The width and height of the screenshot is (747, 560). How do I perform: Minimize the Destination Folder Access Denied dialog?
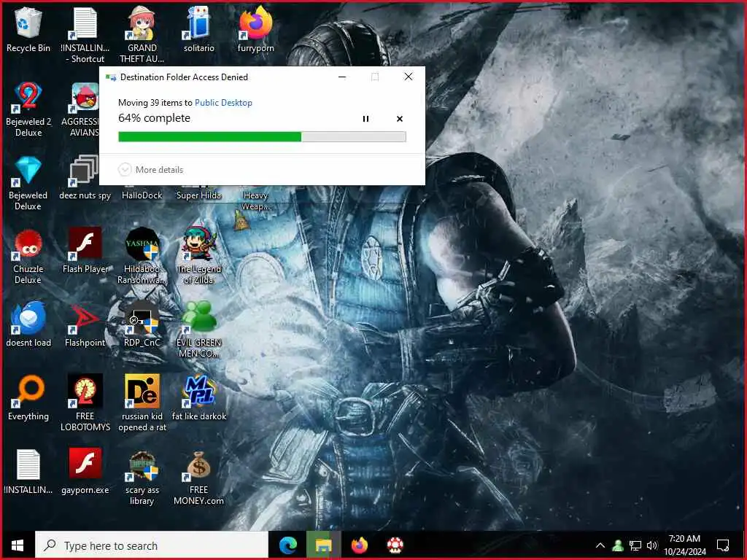pos(342,77)
